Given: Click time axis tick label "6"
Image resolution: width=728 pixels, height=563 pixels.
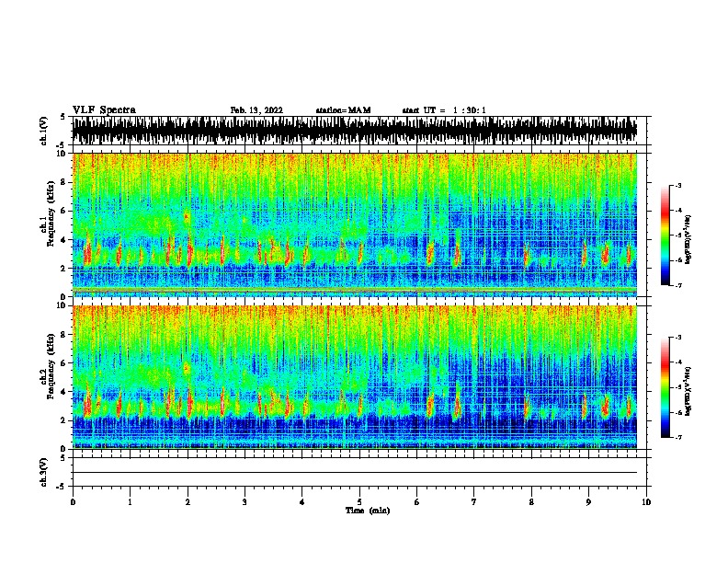Looking at the screenshot, I should click(417, 502).
